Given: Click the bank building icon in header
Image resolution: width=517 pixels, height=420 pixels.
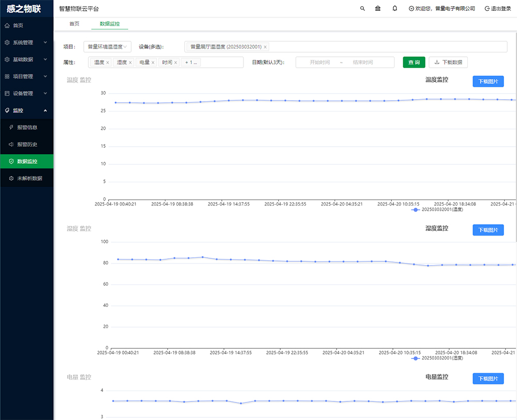Looking at the screenshot, I should pos(378,8).
